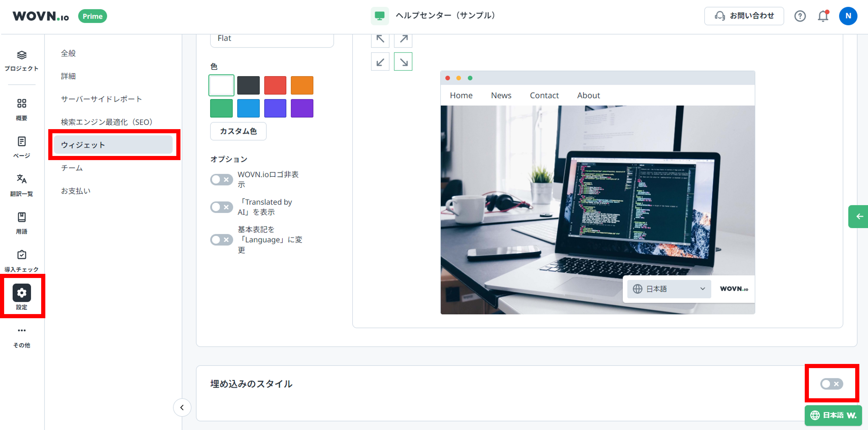
Task: Enable the Translated by AI toggle
Action: click(221, 207)
